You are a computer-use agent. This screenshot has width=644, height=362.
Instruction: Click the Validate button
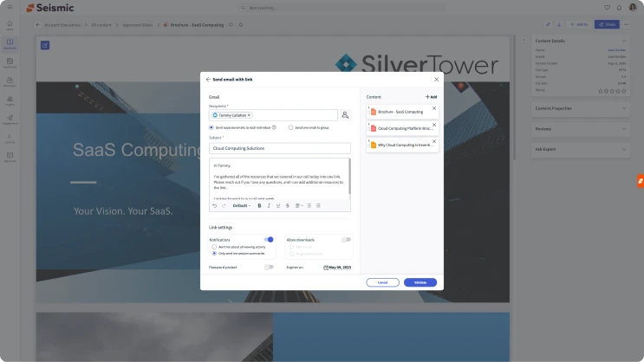[420, 282]
